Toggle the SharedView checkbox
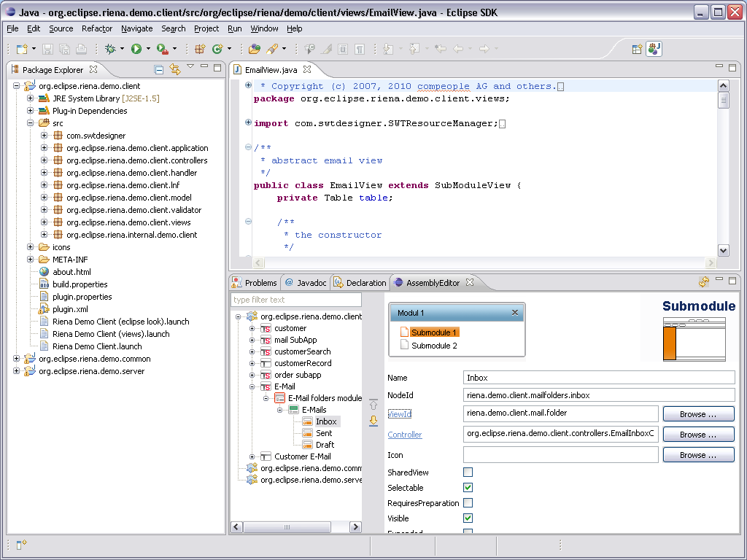The image size is (747, 560). click(x=468, y=472)
